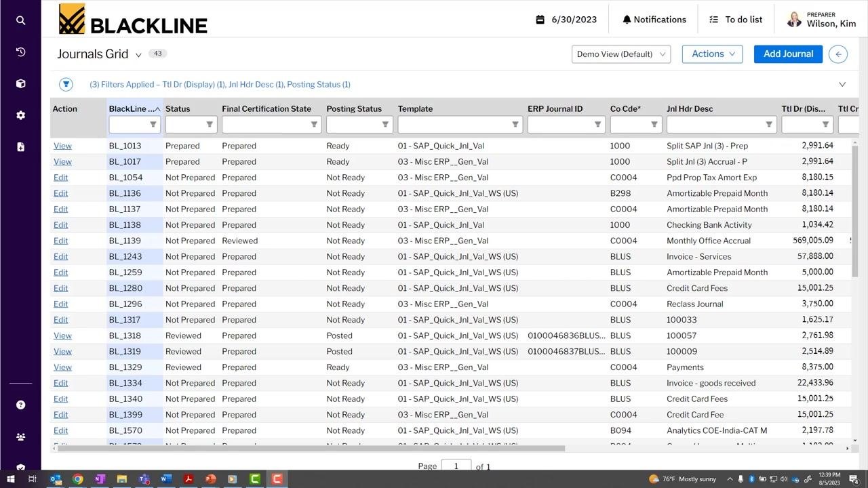This screenshot has height=488, width=868.
Task: Open Chrome from the taskbar
Action: [x=78, y=479]
